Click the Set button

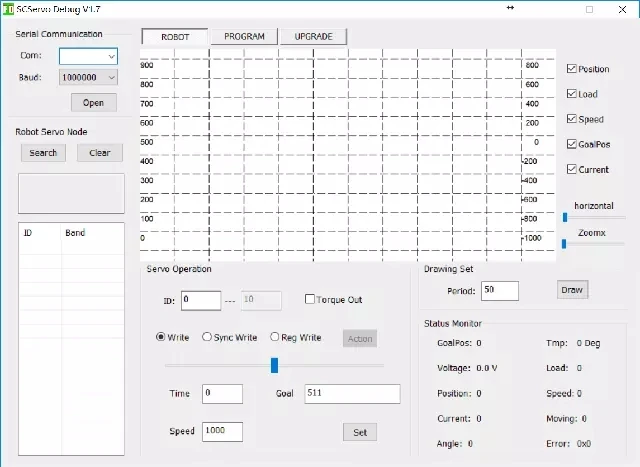360,432
